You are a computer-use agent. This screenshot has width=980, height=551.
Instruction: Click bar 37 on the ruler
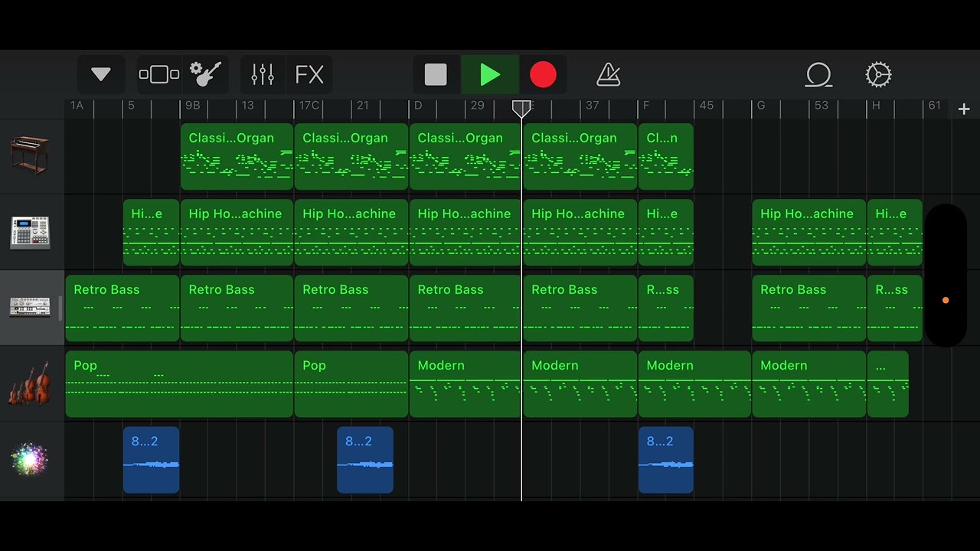click(593, 106)
